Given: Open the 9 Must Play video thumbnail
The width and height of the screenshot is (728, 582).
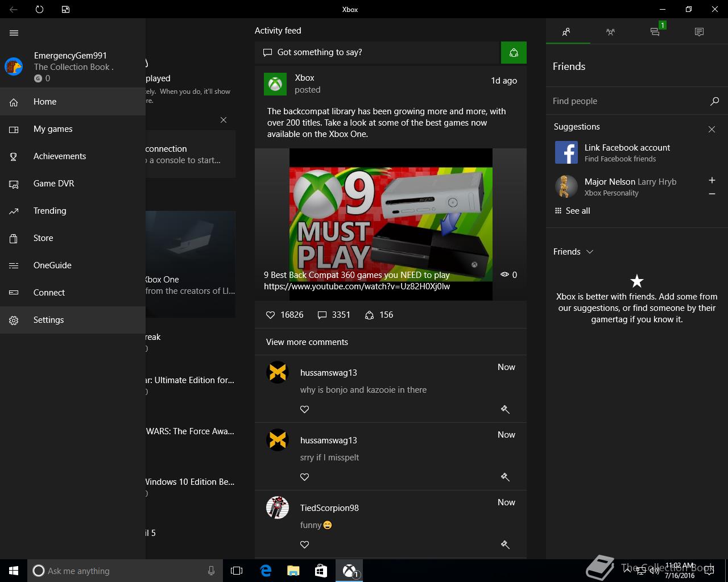Looking at the screenshot, I should coord(391,224).
